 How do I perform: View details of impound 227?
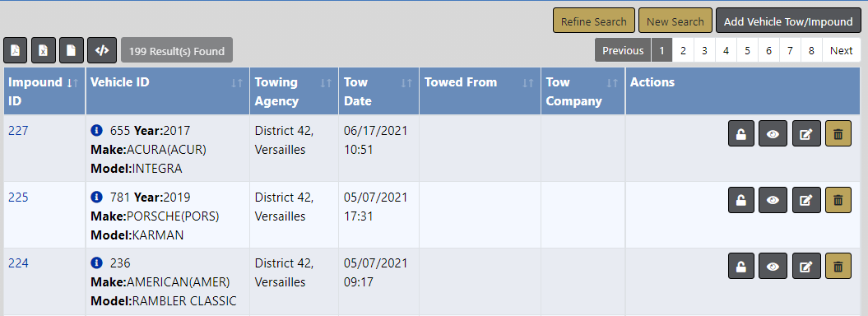(773, 134)
